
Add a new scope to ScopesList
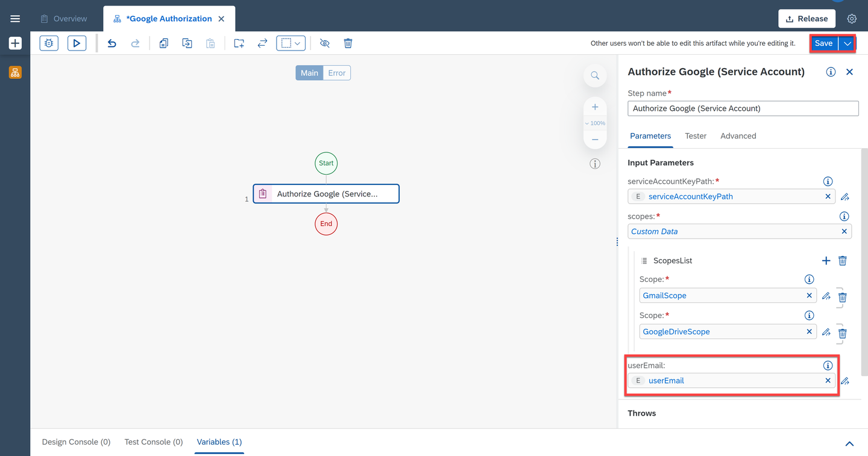pyautogui.click(x=826, y=261)
